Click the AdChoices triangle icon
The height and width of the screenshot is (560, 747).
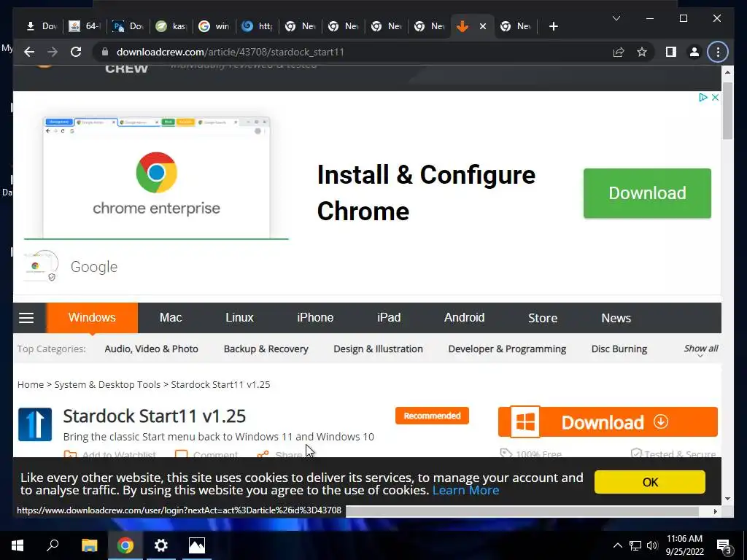click(x=703, y=97)
